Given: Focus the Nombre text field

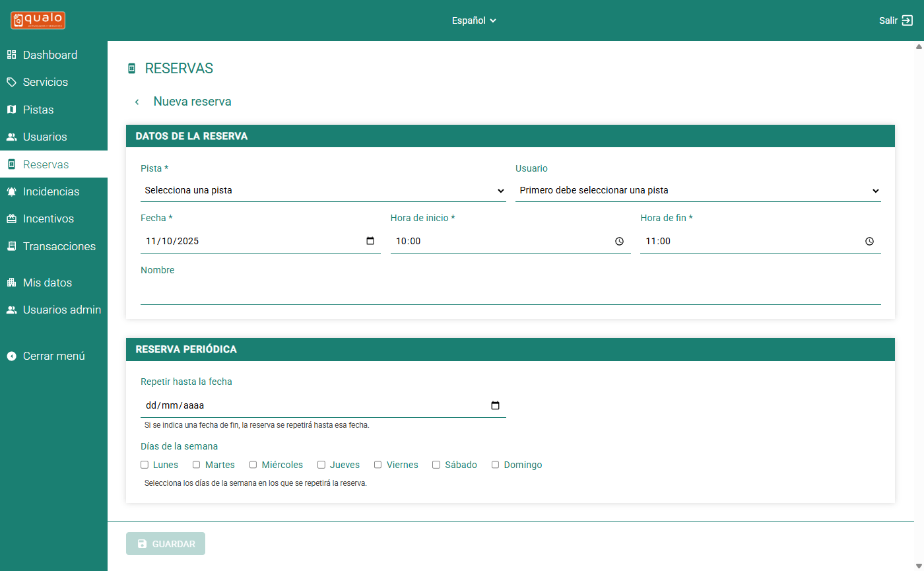Looking at the screenshot, I should click(510, 293).
